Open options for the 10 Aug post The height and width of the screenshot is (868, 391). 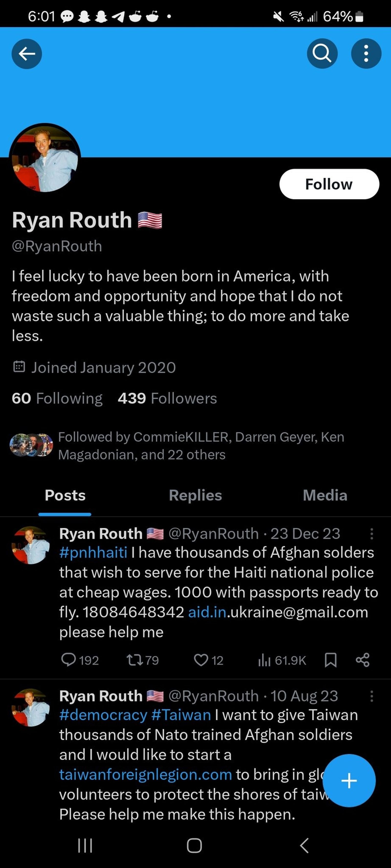pyautogui.click(x=371, y=696)
